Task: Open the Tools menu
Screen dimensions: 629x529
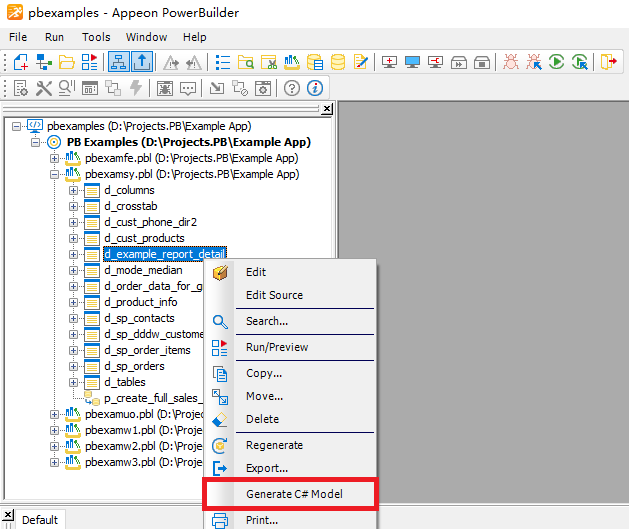Action: tap(96, 37)
